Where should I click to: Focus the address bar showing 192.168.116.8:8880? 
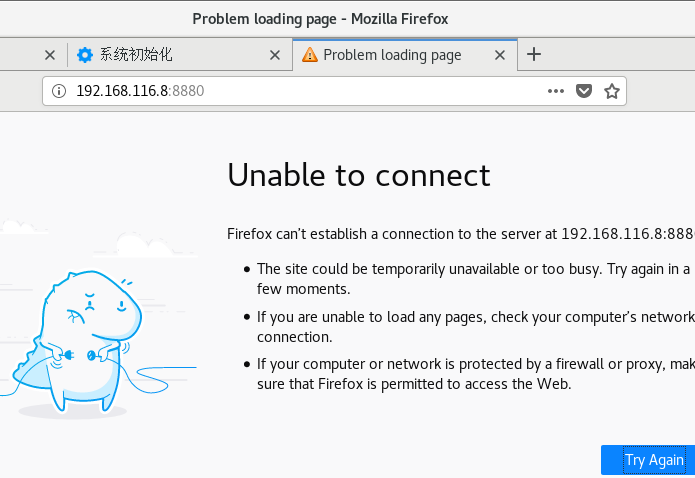(300, 91)
